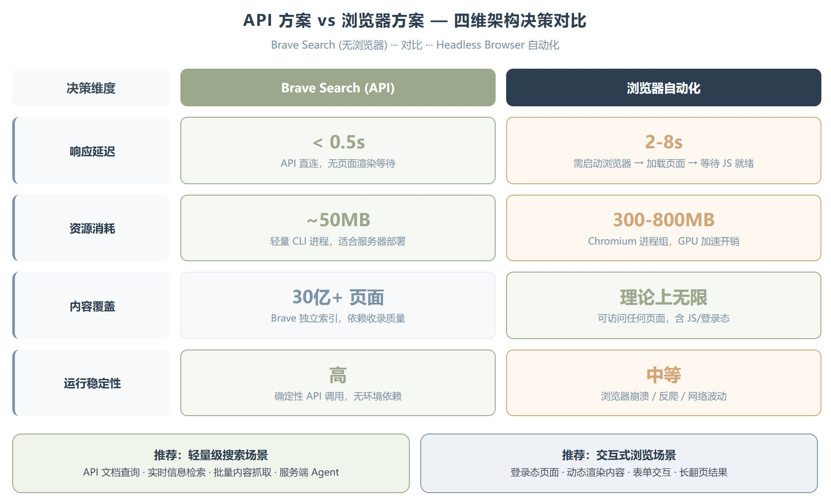Screen dimensions: 831x504
Task: Click the '内容覆盖' row label
Action: [x=91, y=305]
